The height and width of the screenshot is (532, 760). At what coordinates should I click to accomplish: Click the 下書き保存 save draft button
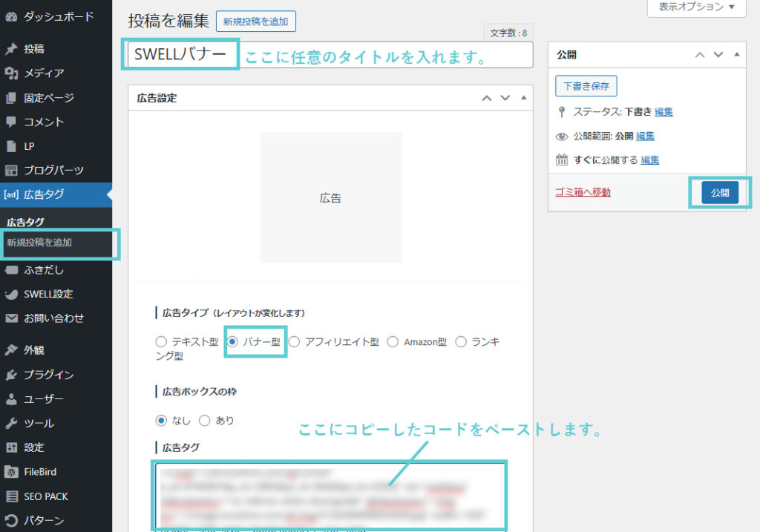pyautogui.click(x=586, y=86)
